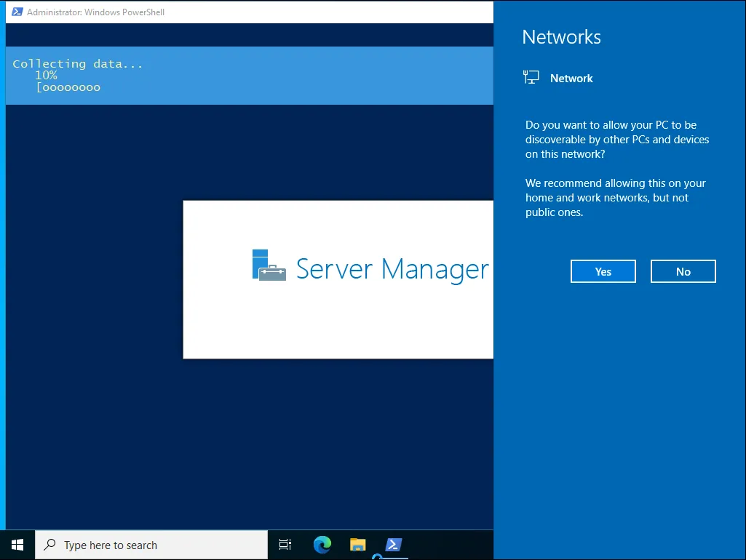746x560 pixels.
Task: Open File Explorer from the taskbar
Action: 357,545
